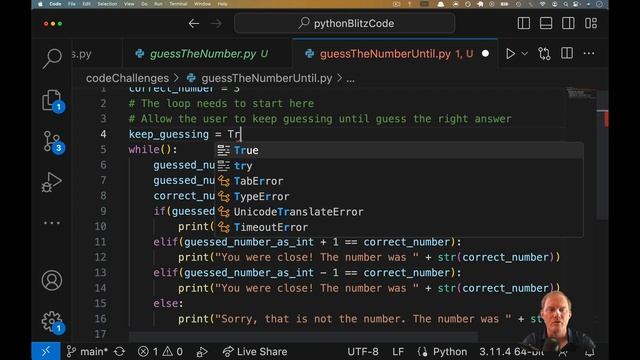Choose the TimeoutError suggestion
The image size is (640, 360).
[398, 227]
